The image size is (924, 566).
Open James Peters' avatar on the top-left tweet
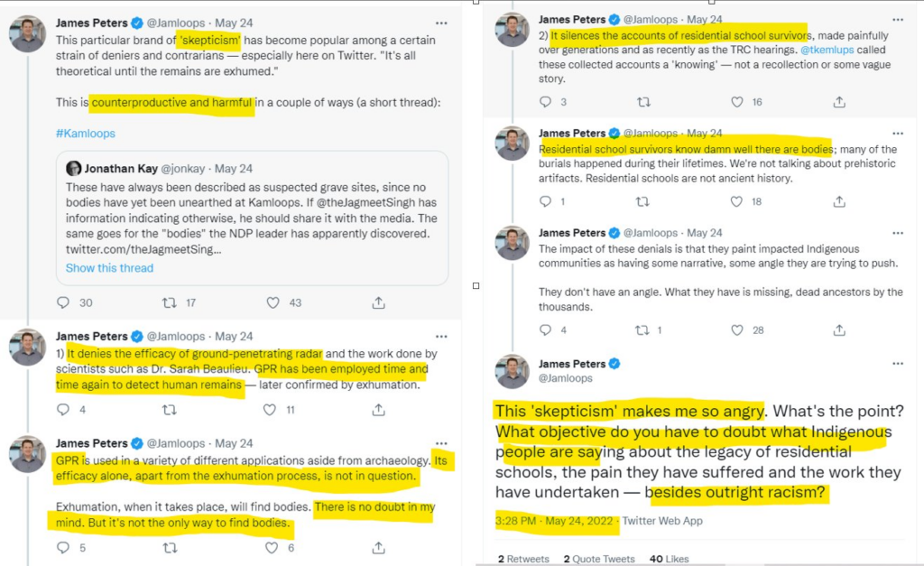(x=28, y=33)
